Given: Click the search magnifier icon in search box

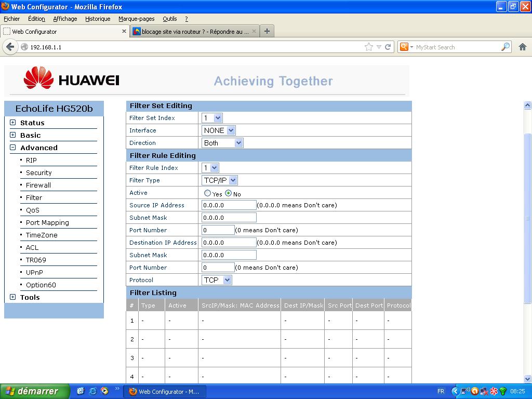Looking at the screenshot, I should [506, 47].
